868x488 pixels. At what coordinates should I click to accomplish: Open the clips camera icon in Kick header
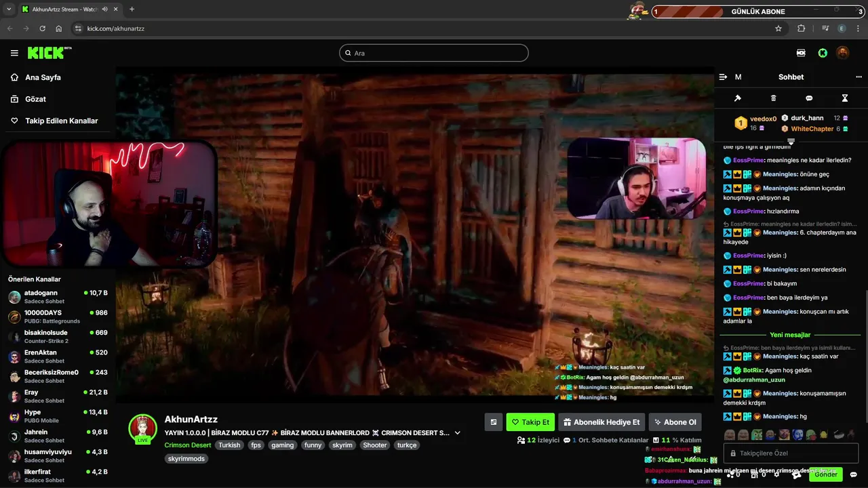801,53
